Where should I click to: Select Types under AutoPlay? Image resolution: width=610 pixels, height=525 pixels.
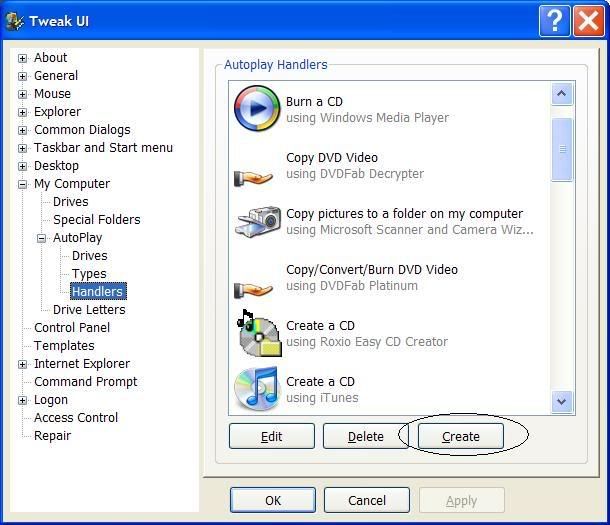pyautogui.click(x=89, y=274)
